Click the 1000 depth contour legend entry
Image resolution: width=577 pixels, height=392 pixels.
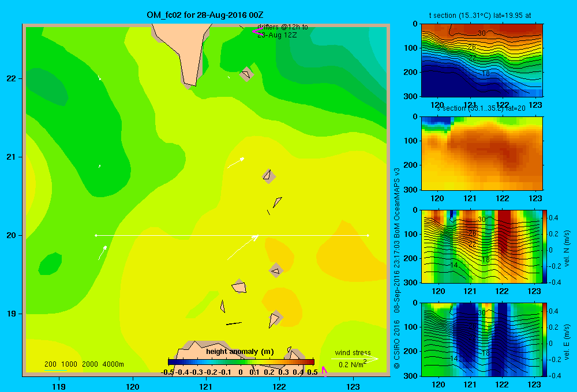(x=69, y=364)
